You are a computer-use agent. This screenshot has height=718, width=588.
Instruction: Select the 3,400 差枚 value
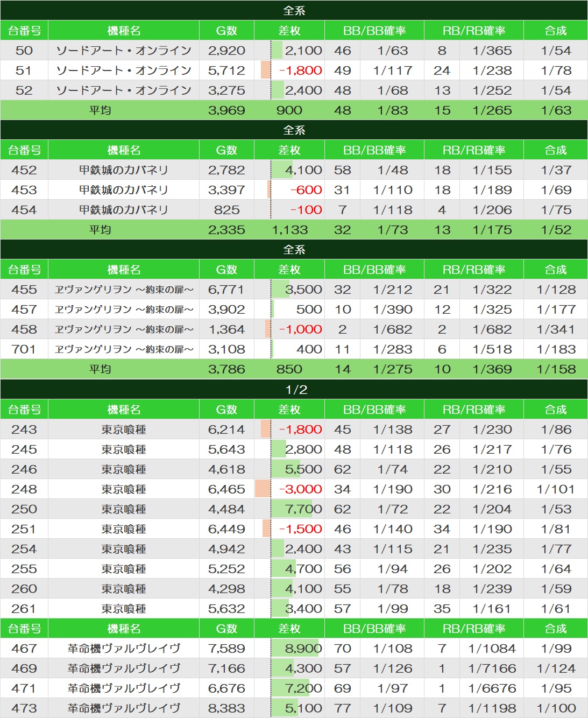pos(303,609)
